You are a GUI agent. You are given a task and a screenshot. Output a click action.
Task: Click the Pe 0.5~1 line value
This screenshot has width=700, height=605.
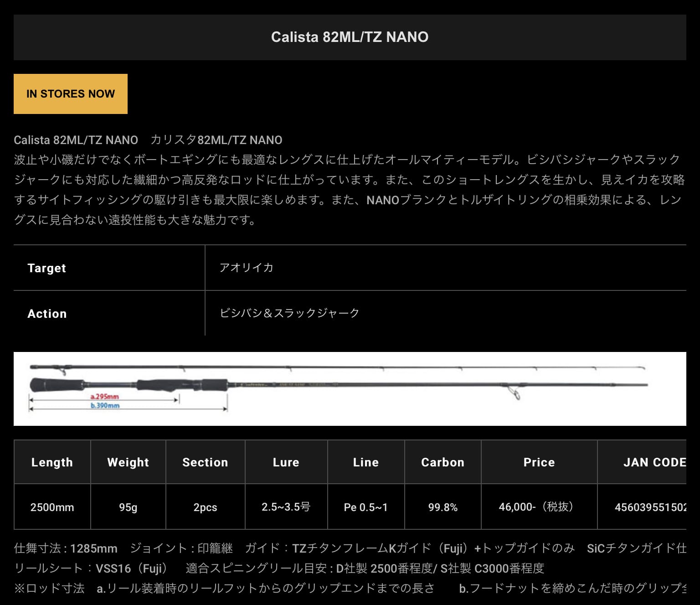[365, 507]
